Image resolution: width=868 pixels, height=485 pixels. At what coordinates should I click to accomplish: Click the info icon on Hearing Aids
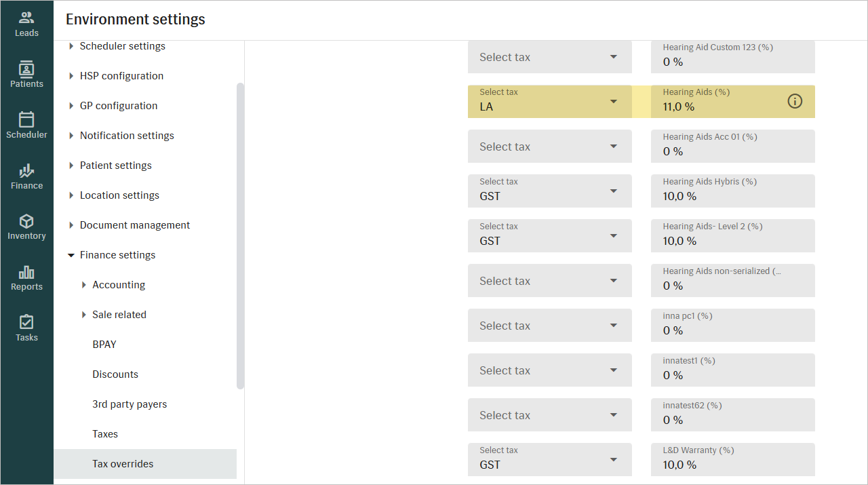point(795,101)
